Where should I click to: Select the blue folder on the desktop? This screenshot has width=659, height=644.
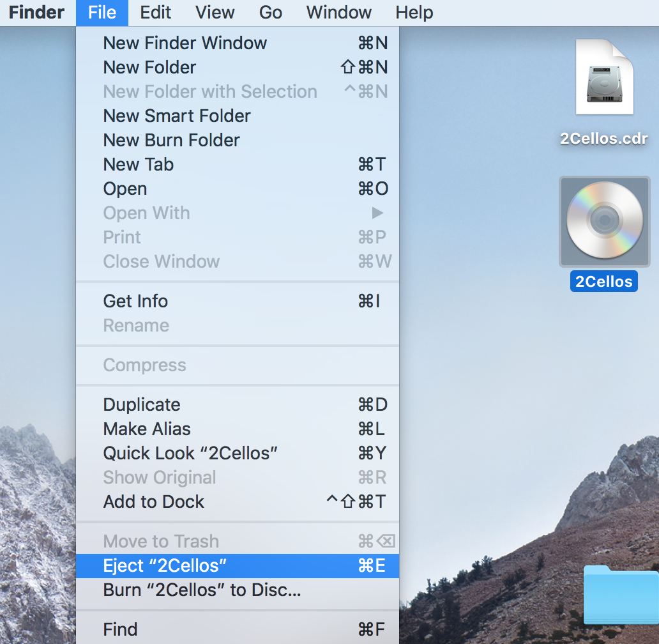click(621, 595)
